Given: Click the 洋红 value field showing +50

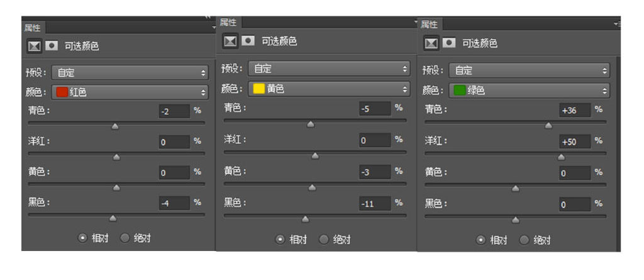Looking at the screenshot, I should (x=574, y=141).
